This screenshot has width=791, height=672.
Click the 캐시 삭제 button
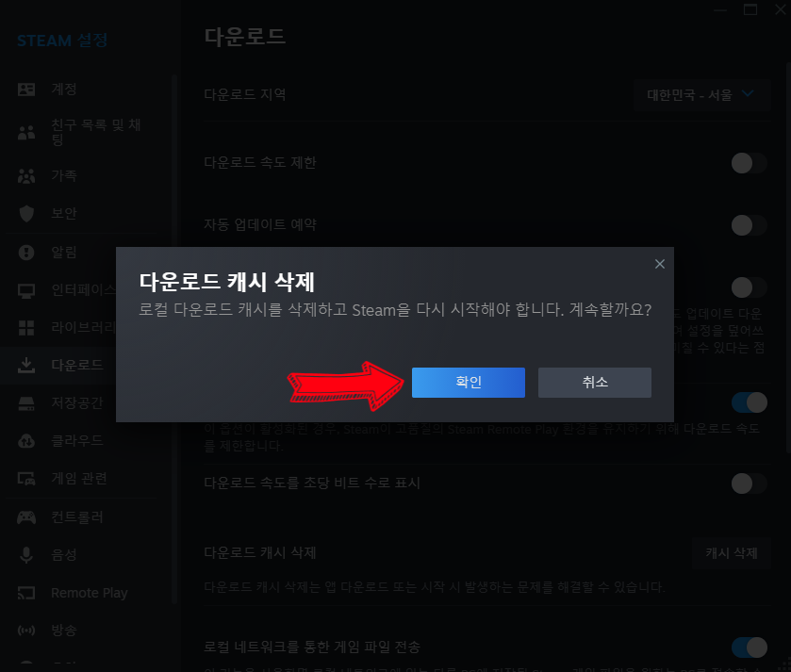click(x=731, y=553)
